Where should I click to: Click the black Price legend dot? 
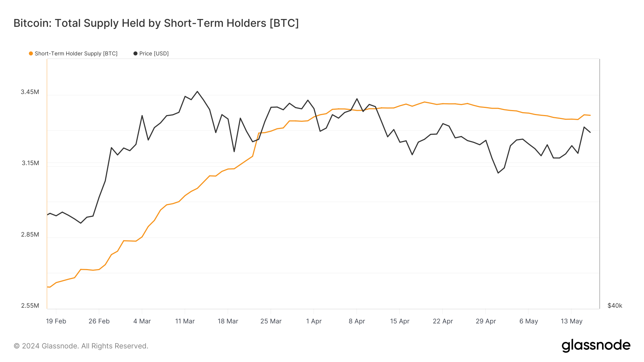pyautogui.click(x=135, y=54)
